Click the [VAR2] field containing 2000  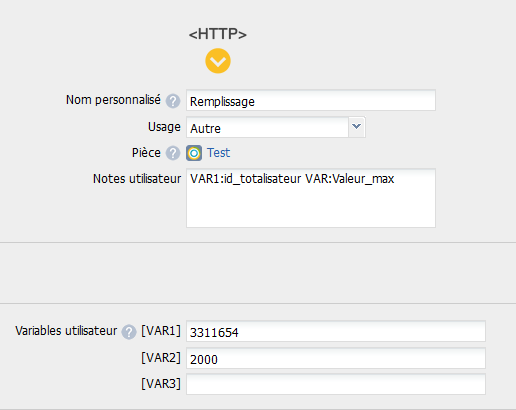pos(336,358)
